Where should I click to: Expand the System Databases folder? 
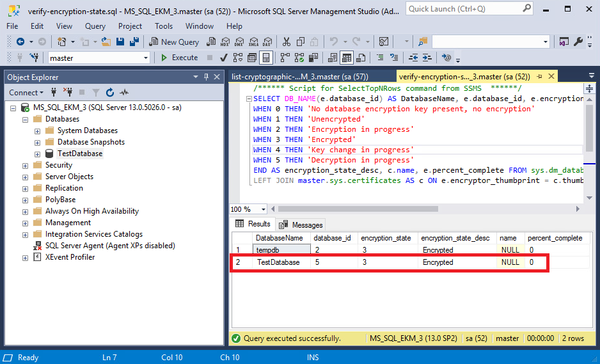pos(37,131)
